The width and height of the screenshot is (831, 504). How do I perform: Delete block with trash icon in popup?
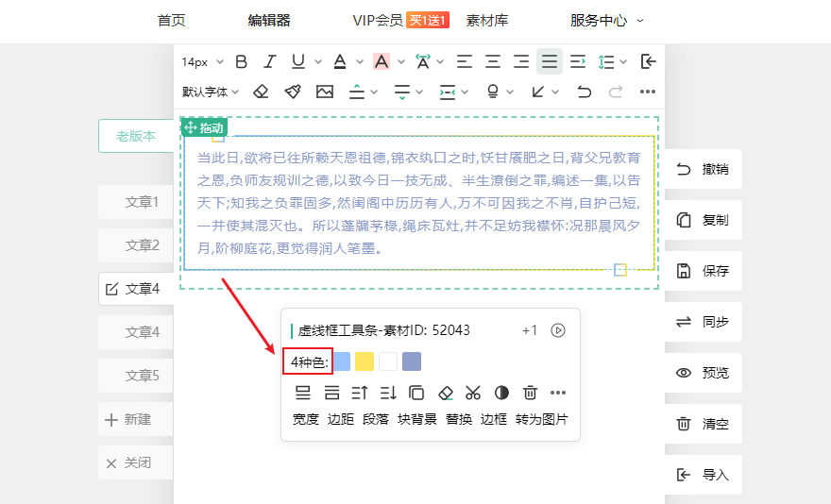click(530, 393)
